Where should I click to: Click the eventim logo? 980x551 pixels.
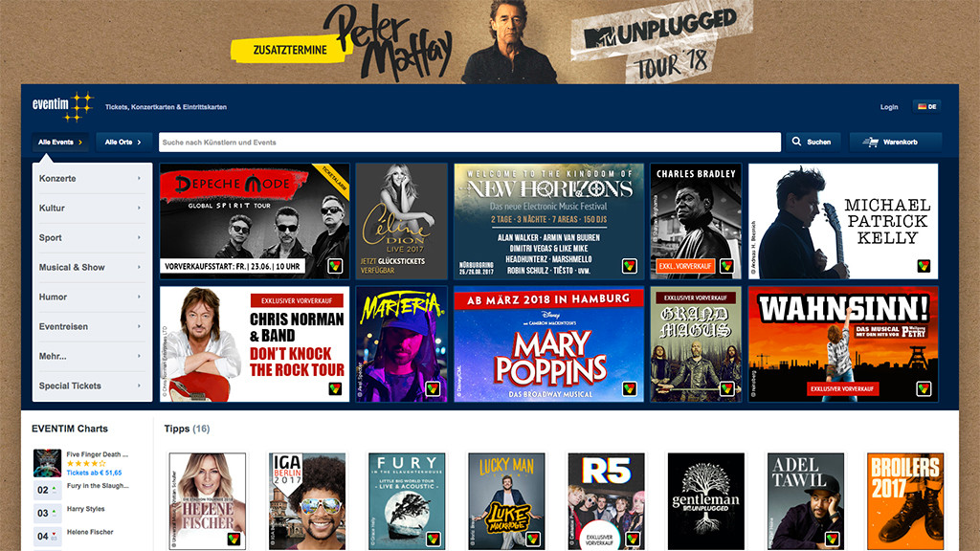coord(62,106)
